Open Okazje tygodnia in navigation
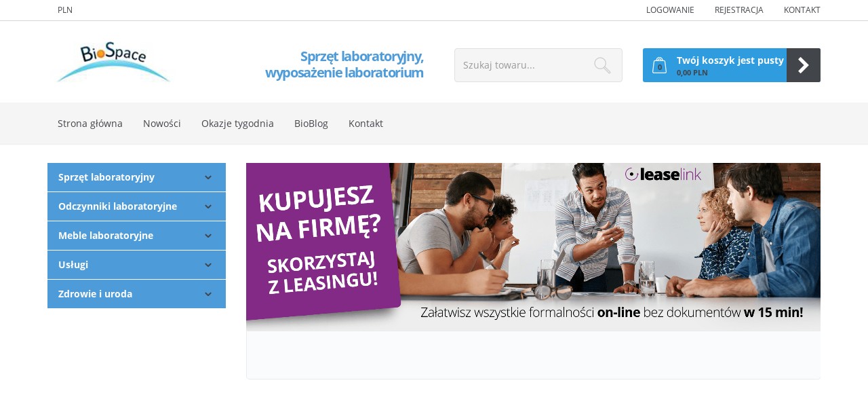This screenshot has width=868, height=406. (237, 124)
